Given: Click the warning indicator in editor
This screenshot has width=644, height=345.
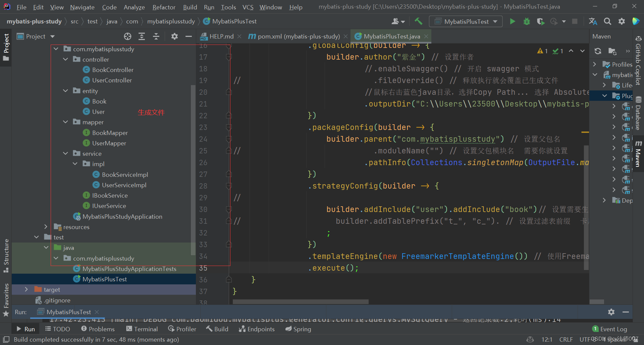Looking at the screenshot, I should click(x=542, y=51).
